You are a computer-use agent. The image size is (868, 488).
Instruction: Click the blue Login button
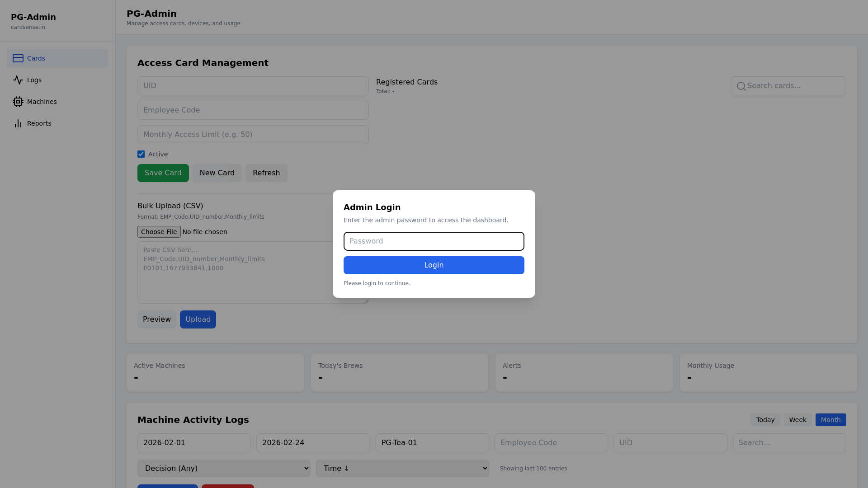(x=434, y=265)
